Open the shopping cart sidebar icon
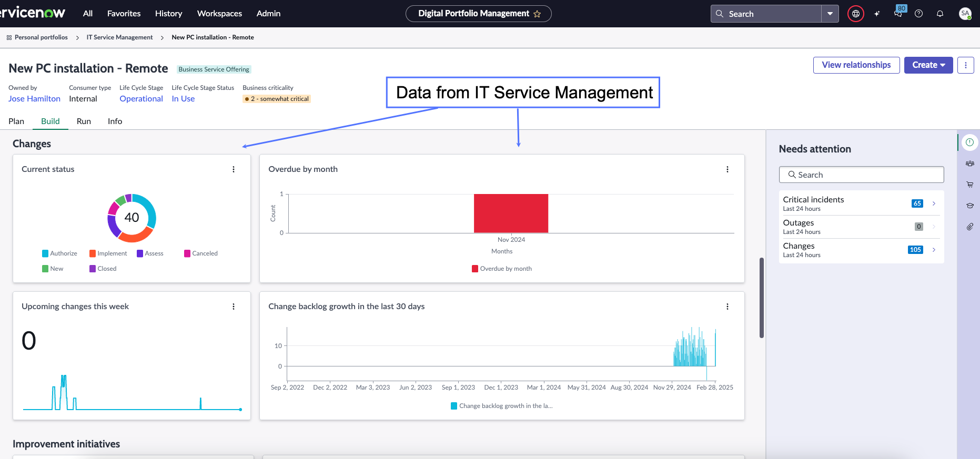980x459 pixels. coord(969,185)
